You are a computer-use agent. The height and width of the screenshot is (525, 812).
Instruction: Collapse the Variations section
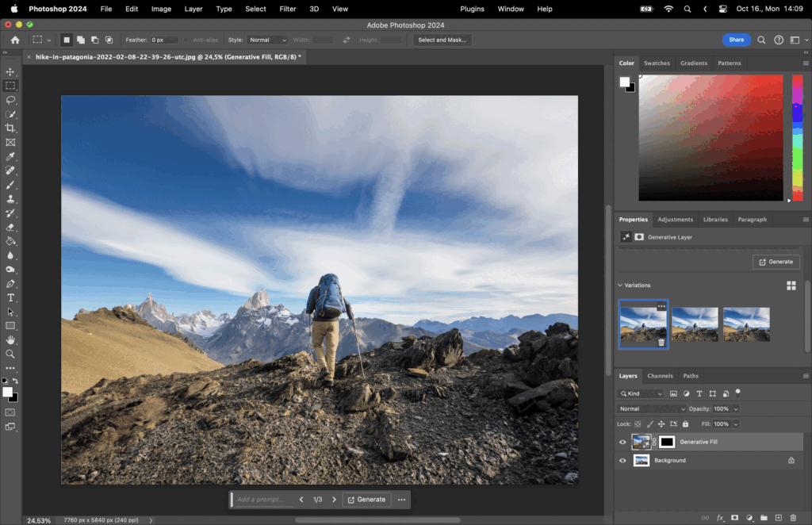(x=620, y=285)
